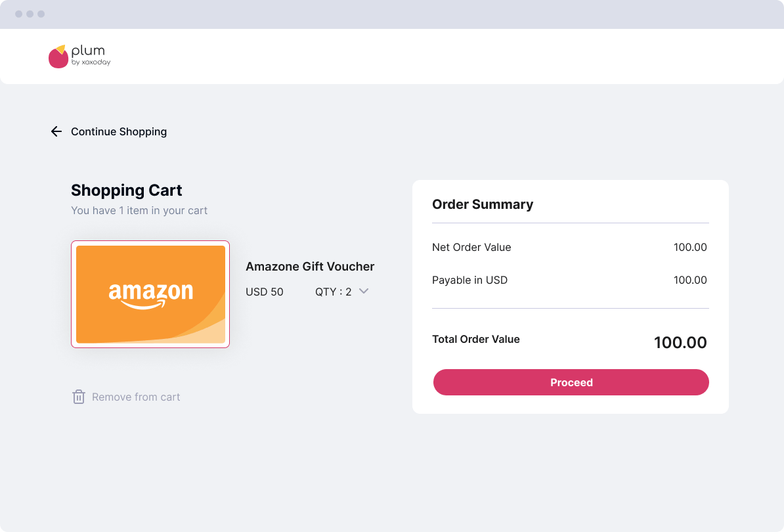
Task: Click the Order Summary heading
Action: coord(483,204)
